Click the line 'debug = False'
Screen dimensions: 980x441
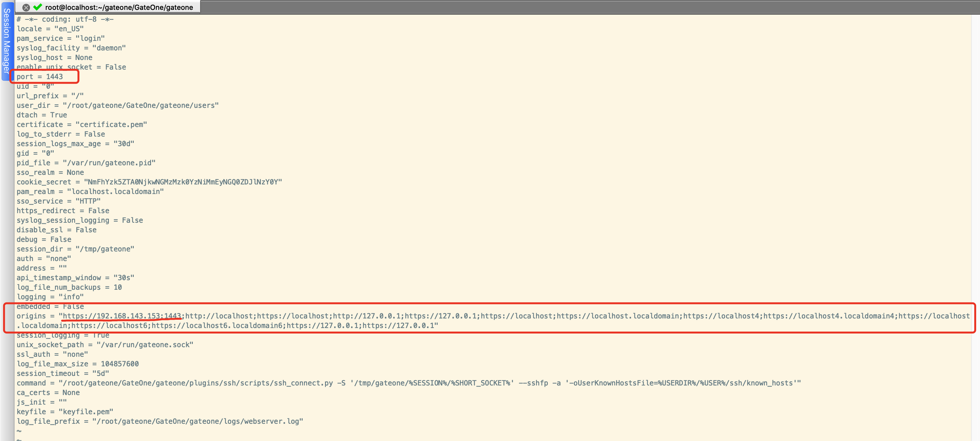[44, 240]
